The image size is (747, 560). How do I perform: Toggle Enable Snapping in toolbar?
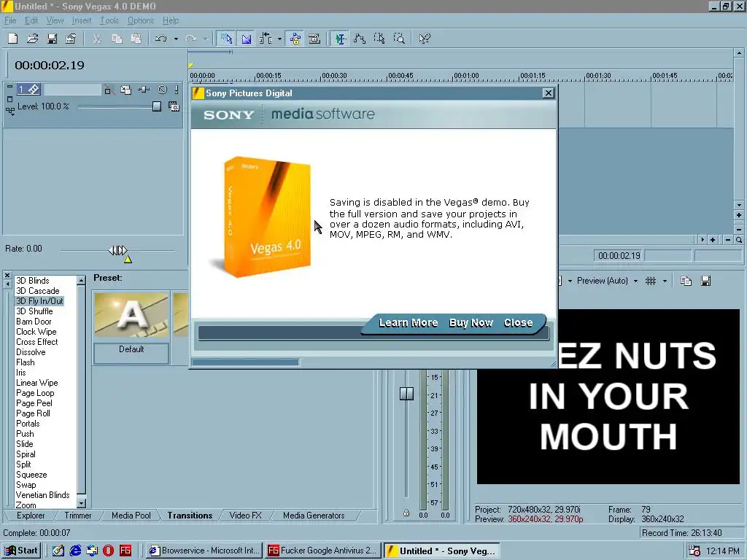pos(226,39)
